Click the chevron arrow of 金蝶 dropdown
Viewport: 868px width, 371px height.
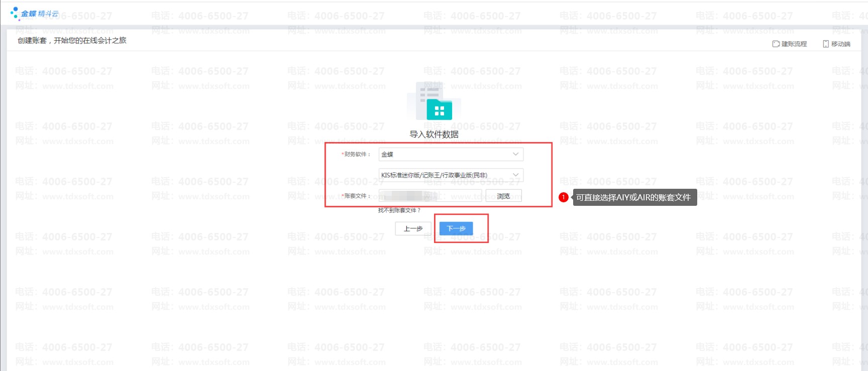click(515, 154)
